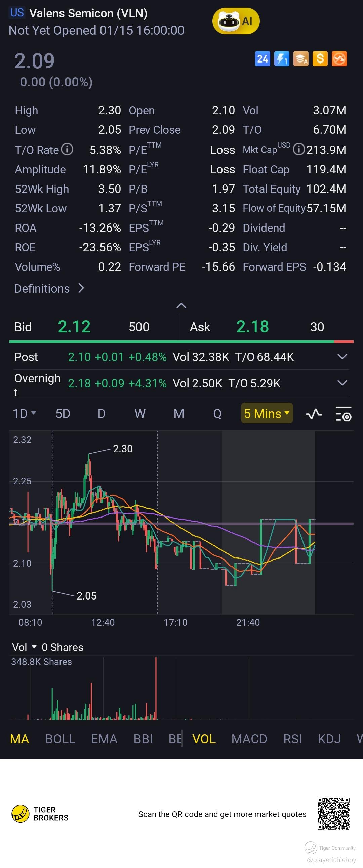Open the AI assistant tiger icon
The image size is (363, 868).
(x=236, y=21)
